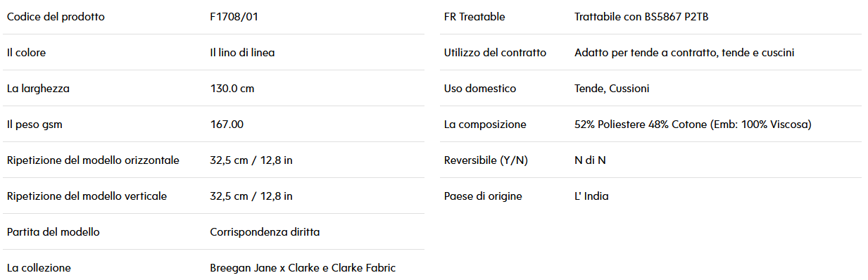Click the 'Il peso gsm' label
This screenshot has height=280, width=868.
pos(34,125)
